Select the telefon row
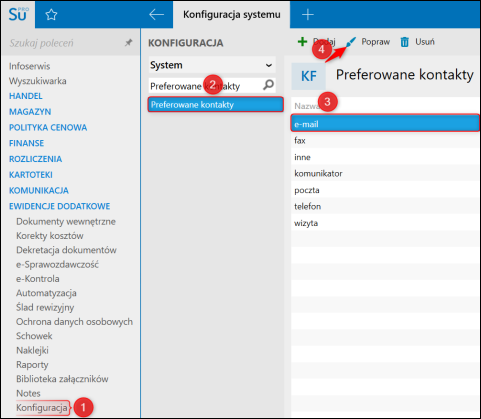This screenshot has height=419, width=481. [x=386, y=206]
